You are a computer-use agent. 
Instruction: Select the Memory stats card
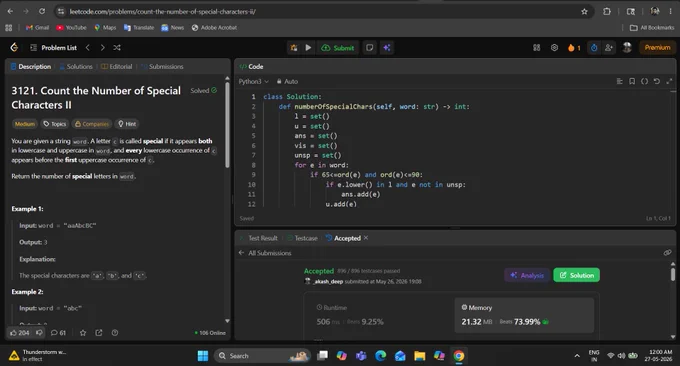(x=524, y=315)
